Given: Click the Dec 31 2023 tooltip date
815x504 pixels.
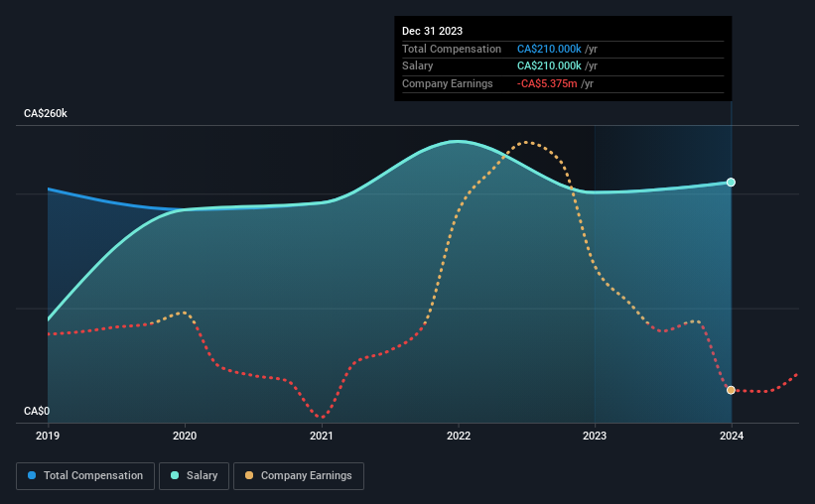Looking at the screenshot, I should [432, 31].
